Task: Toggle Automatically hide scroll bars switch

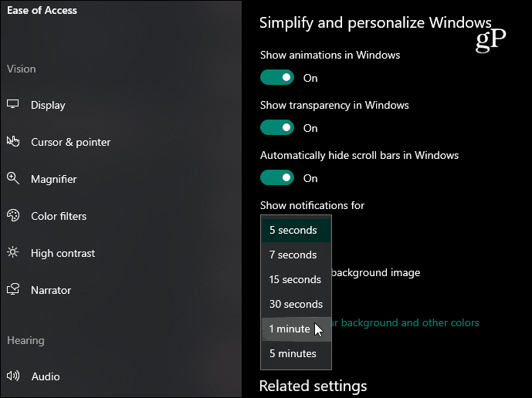Action: click(x=277, y=177)
